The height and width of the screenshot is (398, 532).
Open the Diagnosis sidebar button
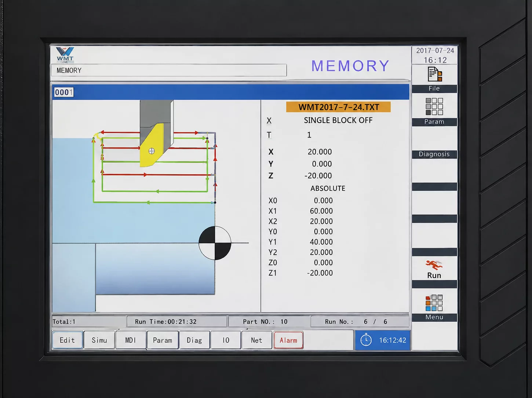pos(434,154)
